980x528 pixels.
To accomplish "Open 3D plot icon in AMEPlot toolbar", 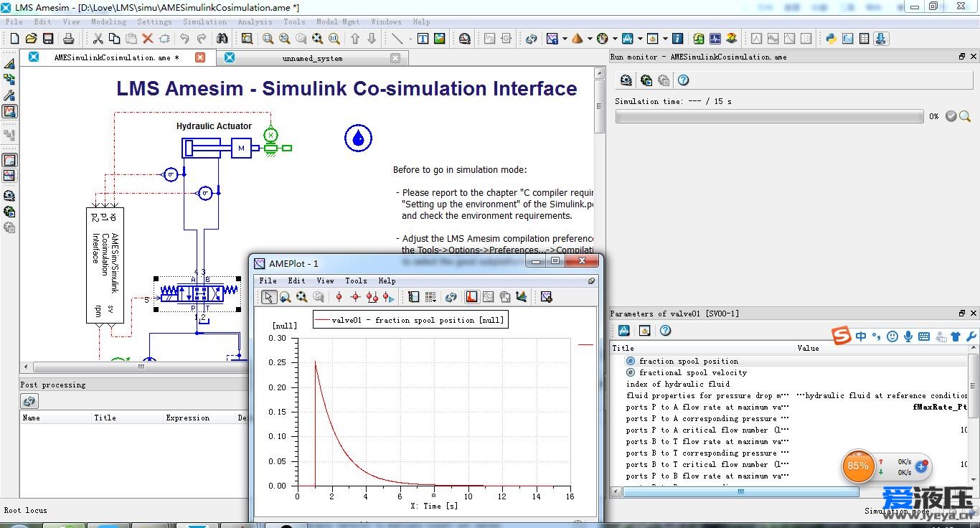I will click(x=522, y=297).
